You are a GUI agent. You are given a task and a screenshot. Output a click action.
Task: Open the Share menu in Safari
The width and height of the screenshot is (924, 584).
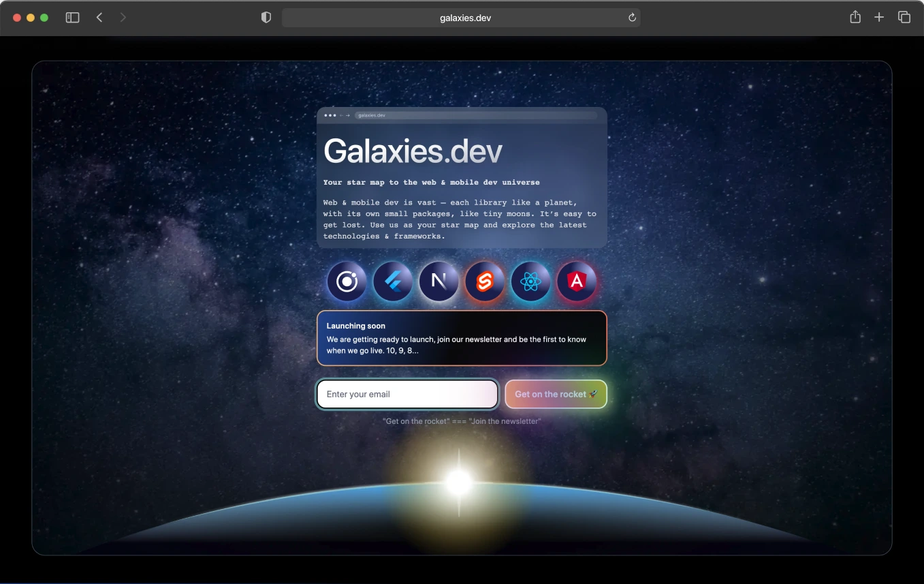point(855,17)
